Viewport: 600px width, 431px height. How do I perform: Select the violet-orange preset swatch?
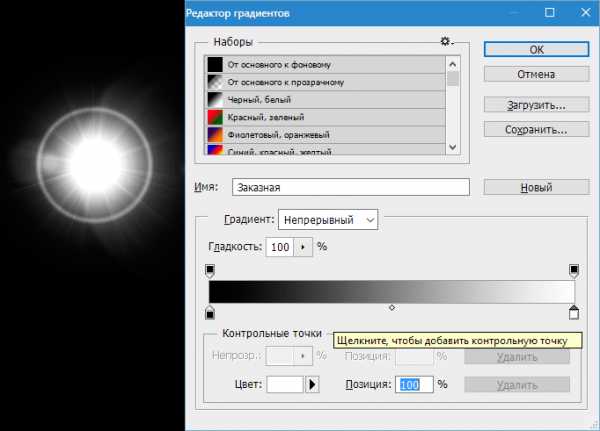point(215,135)
